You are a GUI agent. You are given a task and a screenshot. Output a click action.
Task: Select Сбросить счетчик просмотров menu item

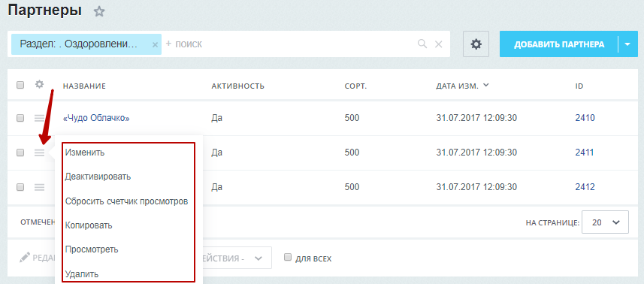point(126,201)
